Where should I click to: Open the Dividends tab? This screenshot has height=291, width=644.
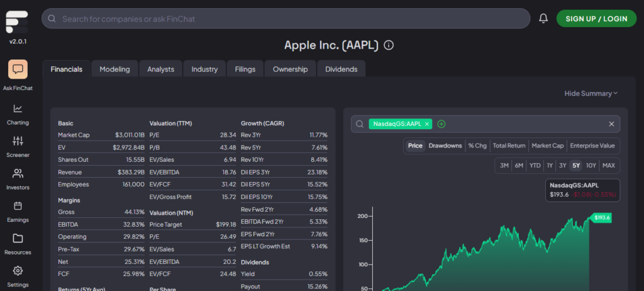point(341,69)
